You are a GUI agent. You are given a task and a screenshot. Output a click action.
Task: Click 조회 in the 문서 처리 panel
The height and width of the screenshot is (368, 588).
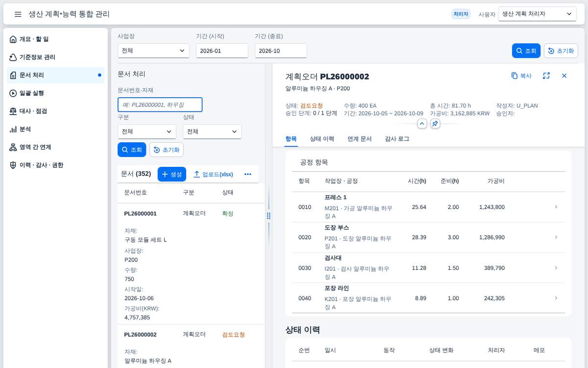pyautogui.click(x=132, y=150)
